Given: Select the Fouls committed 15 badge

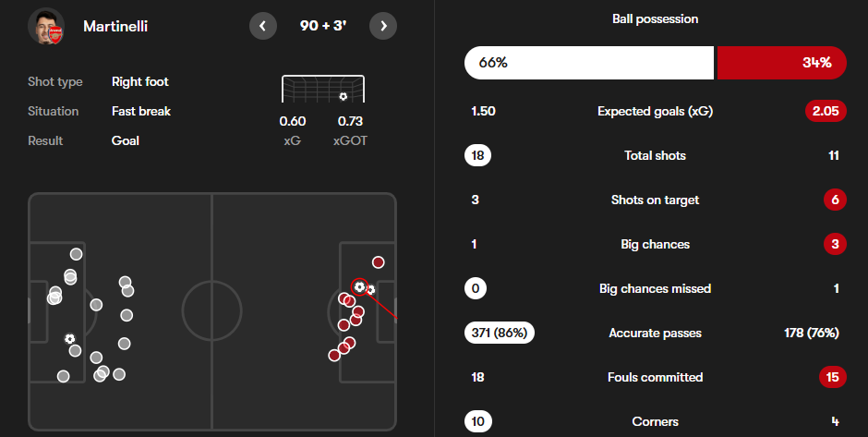Looking at the screenshot, I should [833, 377].
